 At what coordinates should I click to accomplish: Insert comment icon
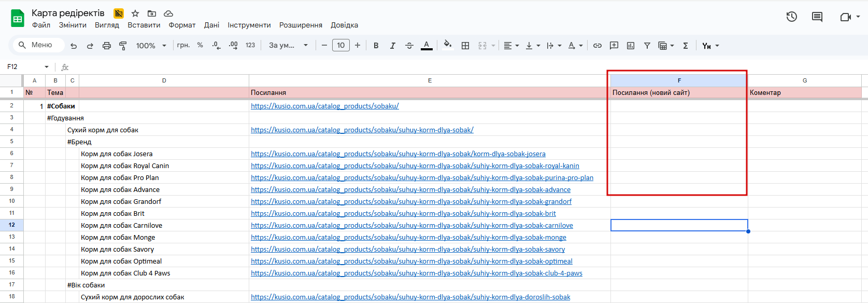pos(614,46)
